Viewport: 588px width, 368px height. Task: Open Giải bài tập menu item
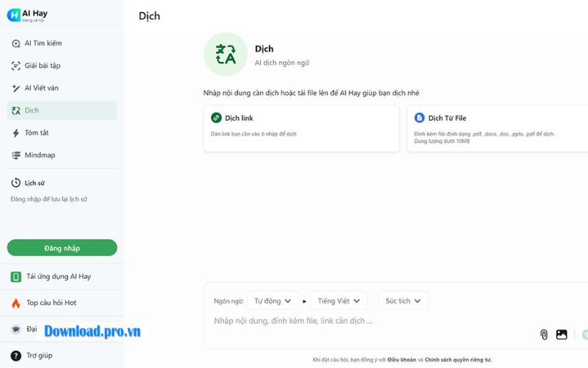pos(62,66)
